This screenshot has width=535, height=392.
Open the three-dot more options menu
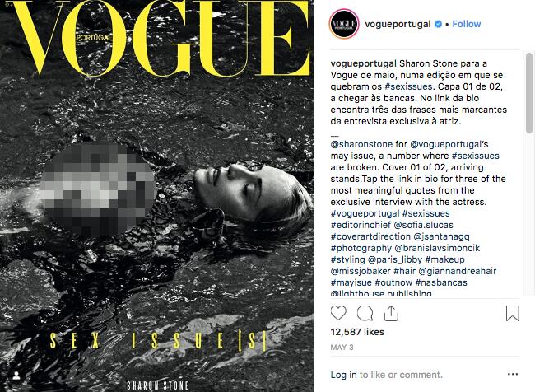click(x=513, y=374)
